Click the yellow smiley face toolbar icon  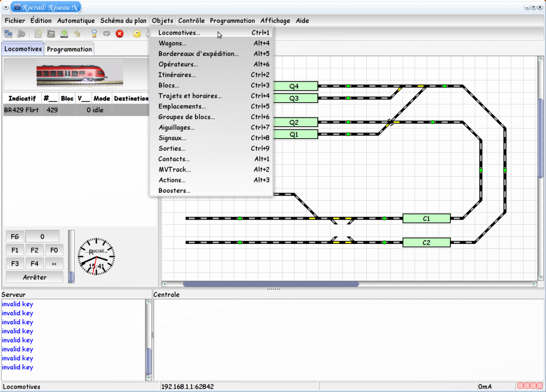[x=136, y=34]
